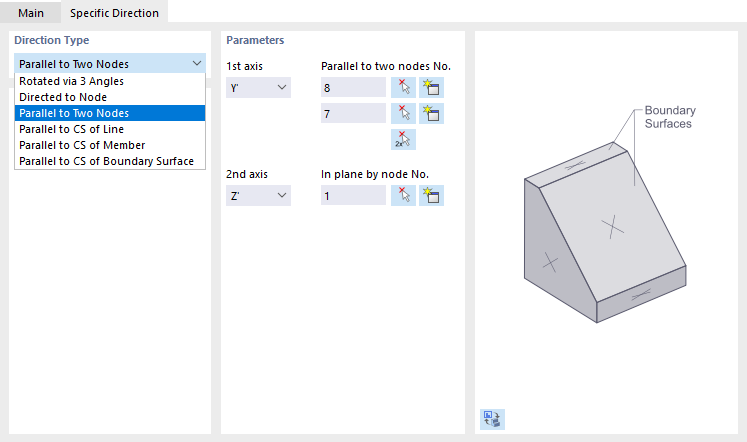The height and width of the screenshot is (442, 747).
Task: Switch to the Main tab
Action: click(31, 12)
